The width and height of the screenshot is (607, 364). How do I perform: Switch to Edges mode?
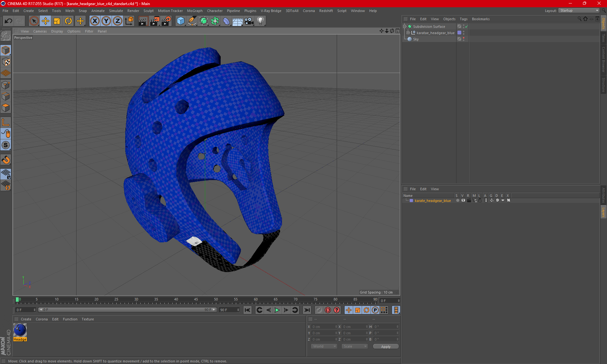[6, 96]
